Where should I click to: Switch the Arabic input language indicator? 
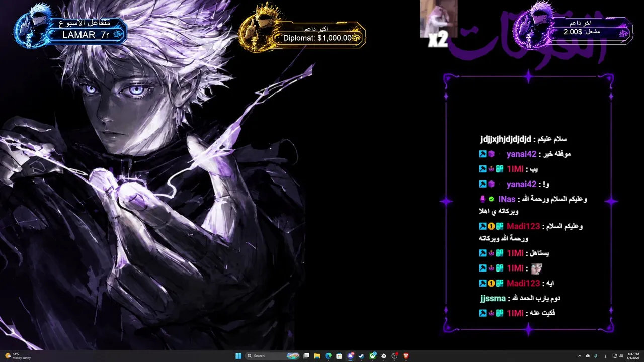click(x=605, y=356)
